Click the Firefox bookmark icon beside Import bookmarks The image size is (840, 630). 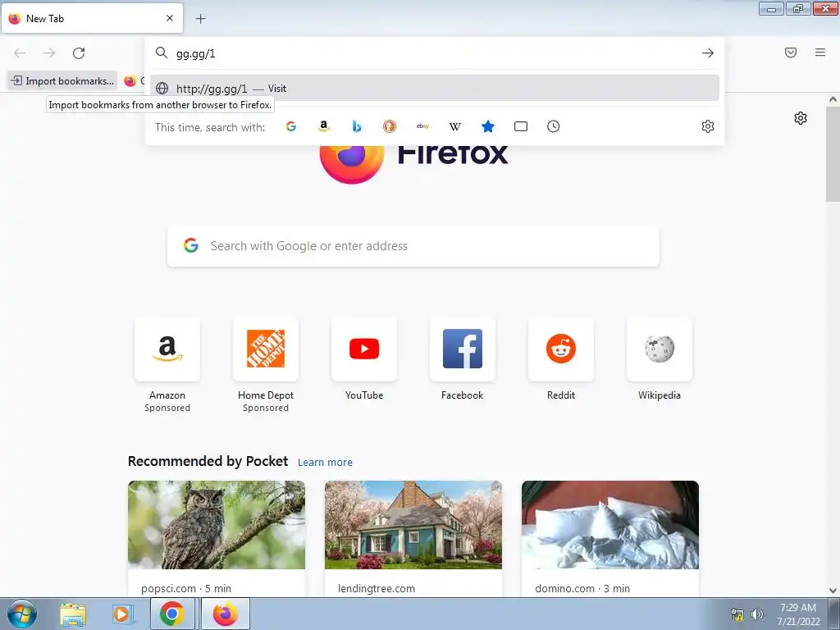tap(130, 81)
